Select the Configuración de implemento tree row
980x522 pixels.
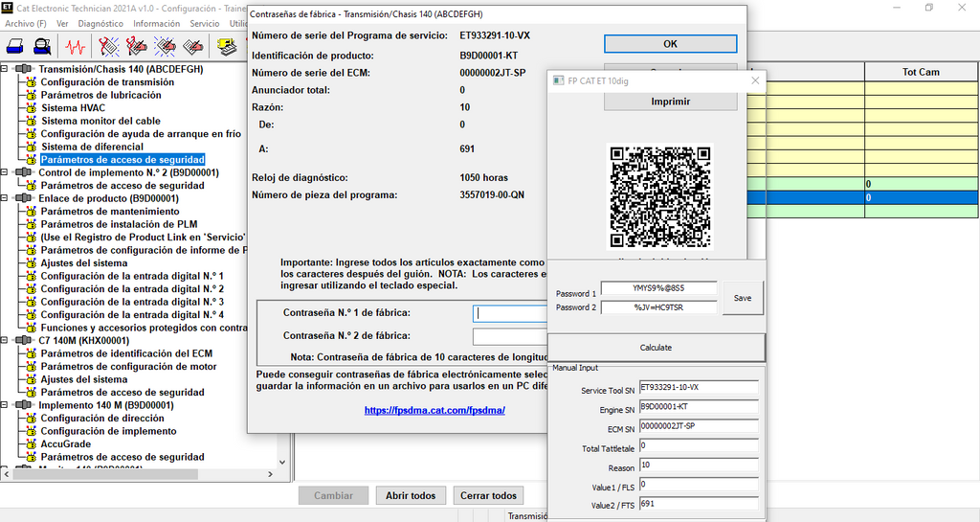pyautogui.click(x=108, y=431)
